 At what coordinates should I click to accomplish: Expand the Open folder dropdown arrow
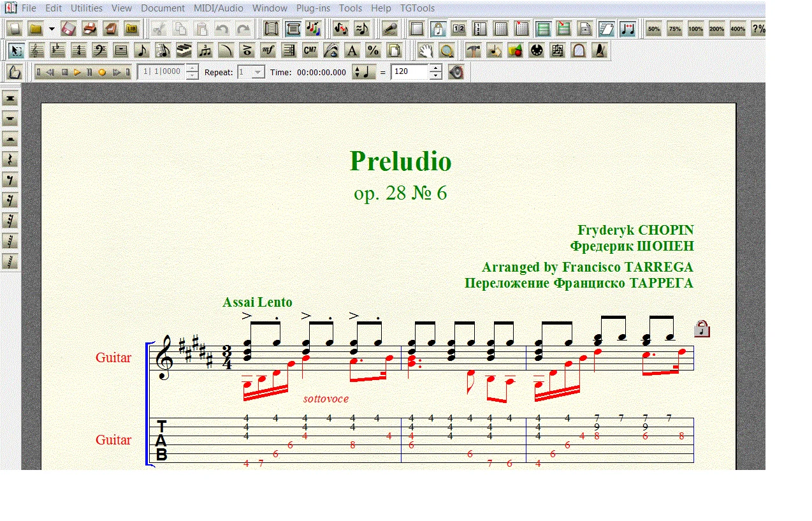pos(52,29)
